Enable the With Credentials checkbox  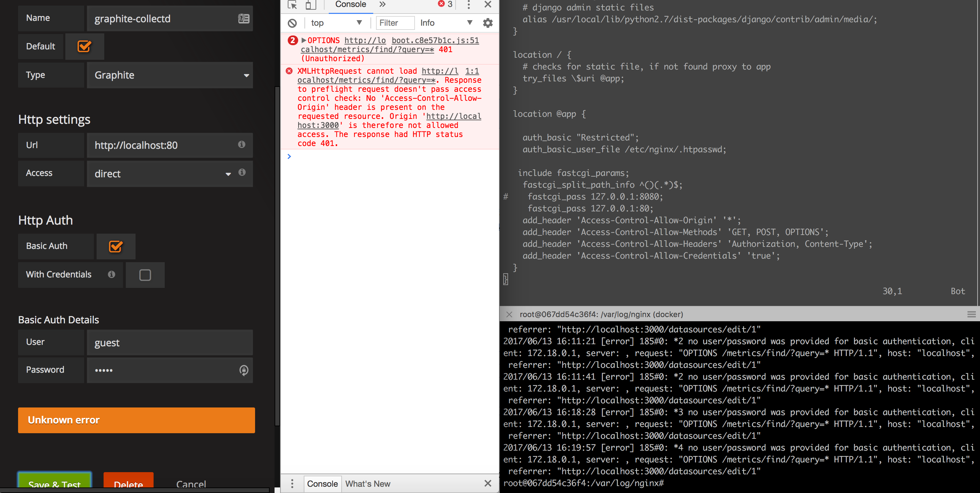(145, 275)
